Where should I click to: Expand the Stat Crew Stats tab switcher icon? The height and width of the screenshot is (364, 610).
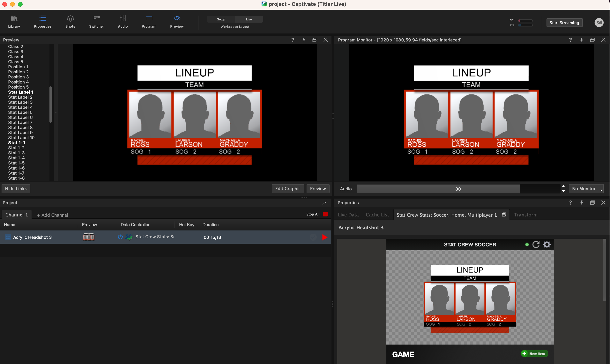tap(504, 214)
